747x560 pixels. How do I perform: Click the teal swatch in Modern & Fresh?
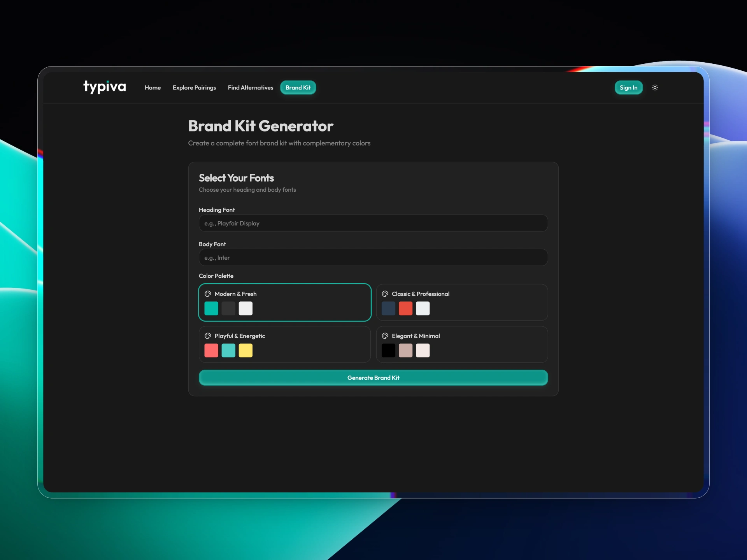pos(211,308)
